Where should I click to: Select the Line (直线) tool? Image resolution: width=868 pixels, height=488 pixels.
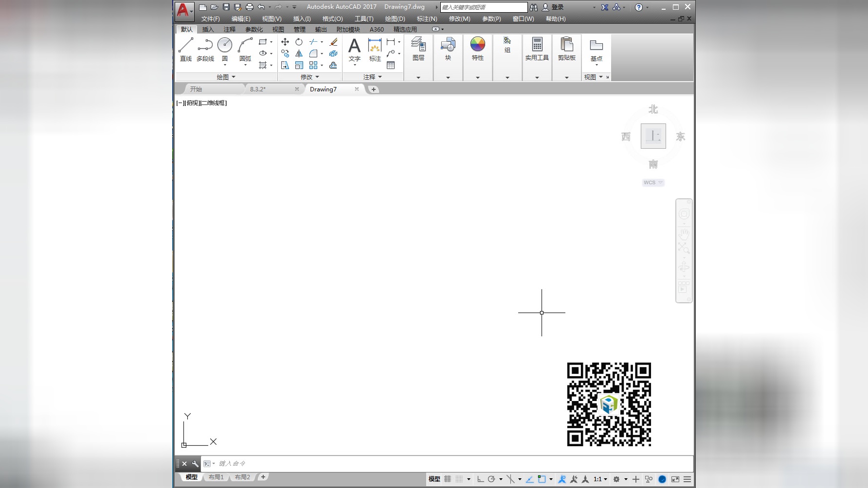point(186,49)
